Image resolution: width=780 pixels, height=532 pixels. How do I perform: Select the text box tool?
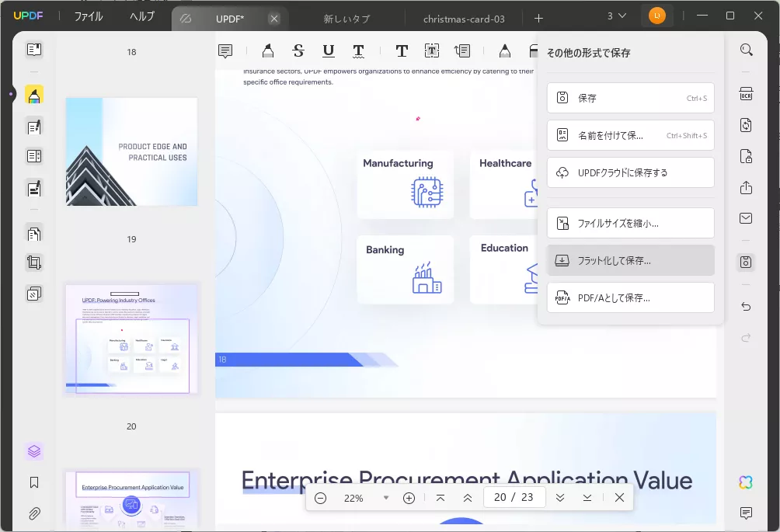pos(432,50)
